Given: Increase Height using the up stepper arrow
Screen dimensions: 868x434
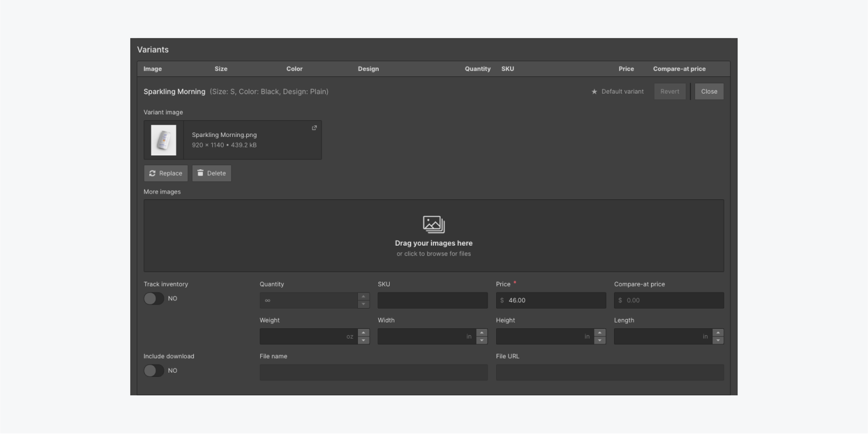Looking at the screenshot, I should pos(600,333).
